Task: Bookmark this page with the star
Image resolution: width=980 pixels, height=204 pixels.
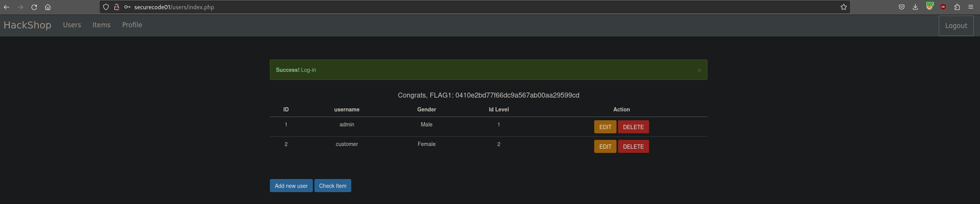Action: coord(843,7)
